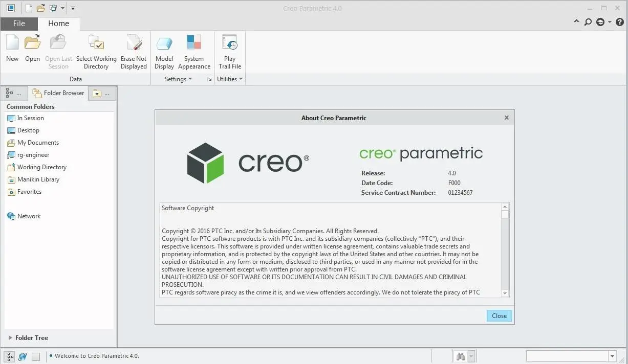
Task: Click the Help question mark icon
Action: 620,22
